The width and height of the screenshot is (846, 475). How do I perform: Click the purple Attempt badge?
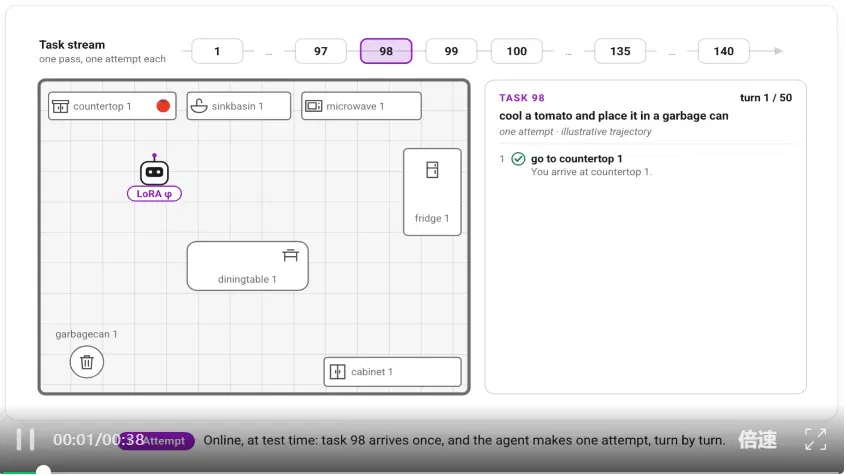(x=156, y=440)
